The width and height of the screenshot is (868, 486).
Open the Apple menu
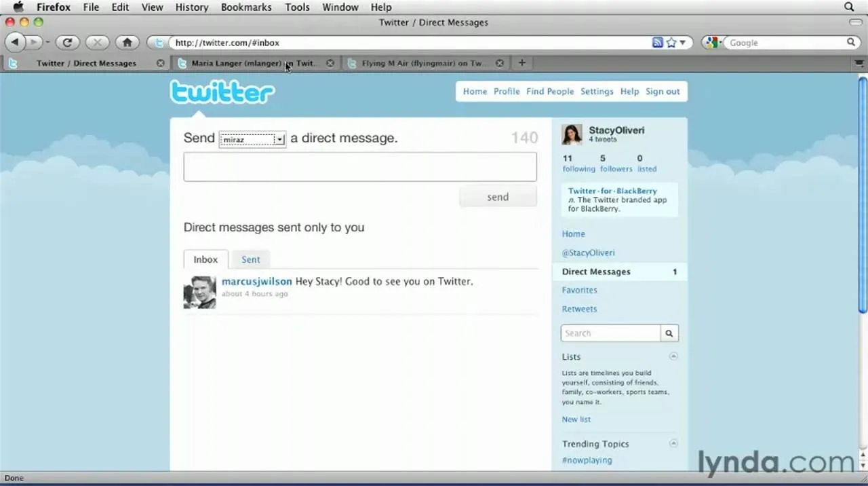click(x=18, y=7)
